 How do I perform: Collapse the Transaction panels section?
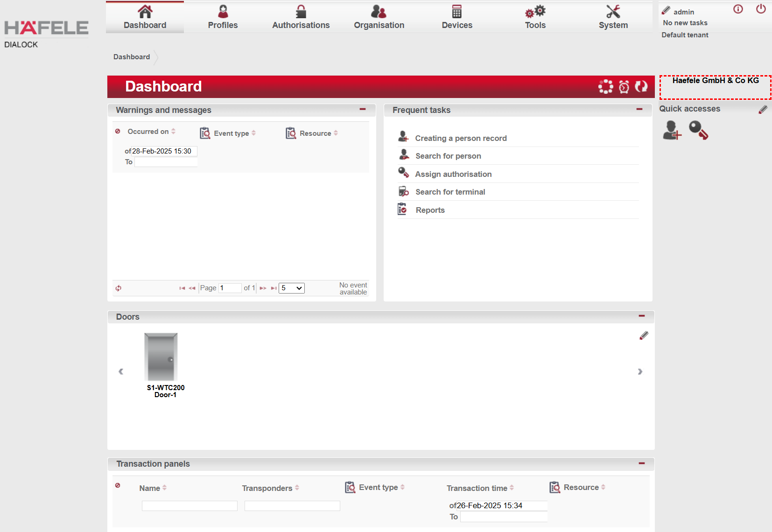(642, 463)
